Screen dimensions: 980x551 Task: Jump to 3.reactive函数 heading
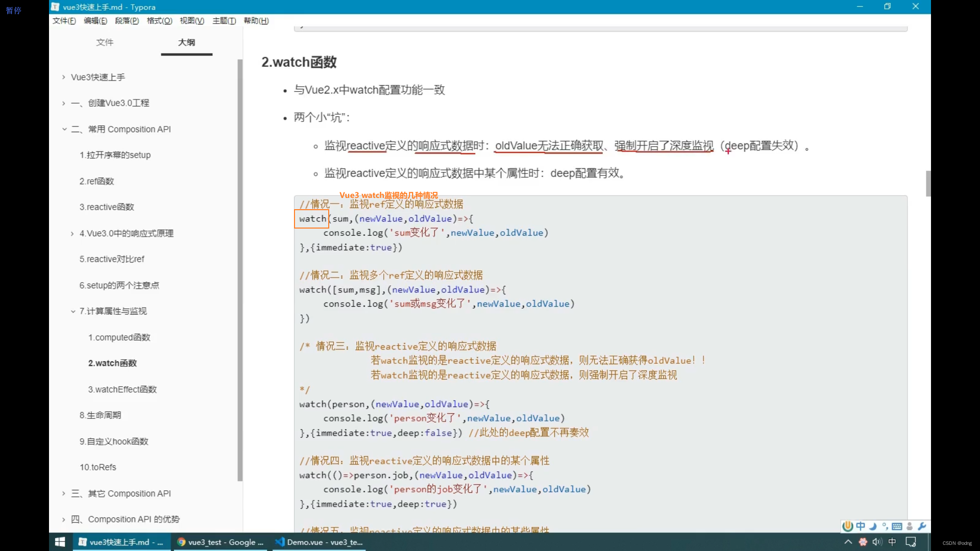tap(107, 207)
